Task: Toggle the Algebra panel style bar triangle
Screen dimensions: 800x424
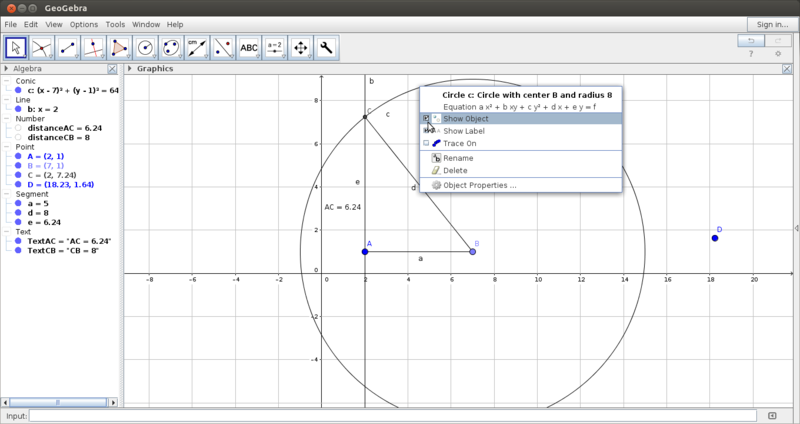Action: pyautogui.click(x=6, y=68)
